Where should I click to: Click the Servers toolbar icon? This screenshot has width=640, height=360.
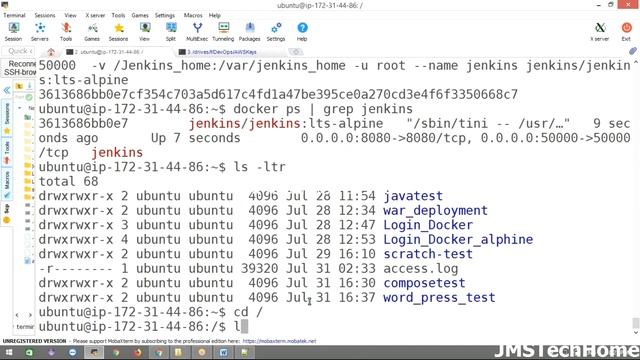(x=40, y=31)
